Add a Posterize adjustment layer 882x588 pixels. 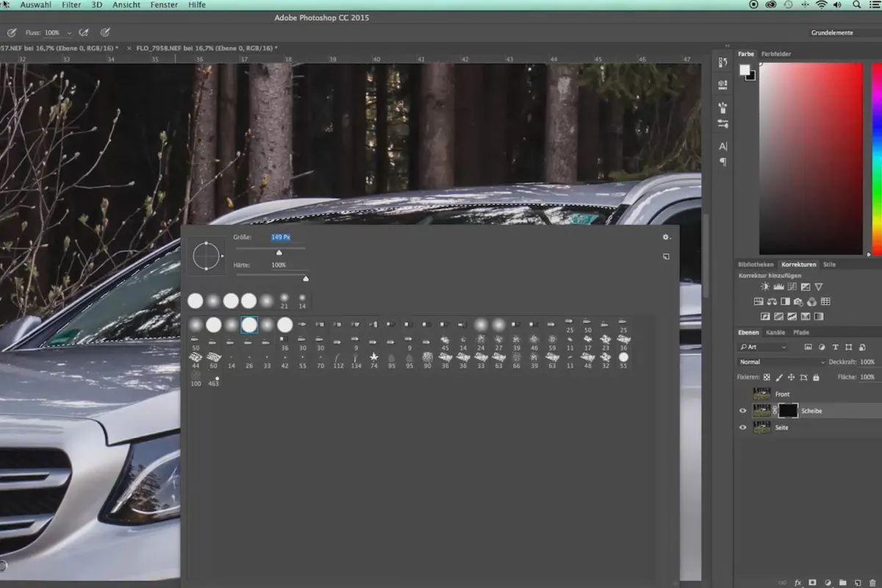point(778,317)
